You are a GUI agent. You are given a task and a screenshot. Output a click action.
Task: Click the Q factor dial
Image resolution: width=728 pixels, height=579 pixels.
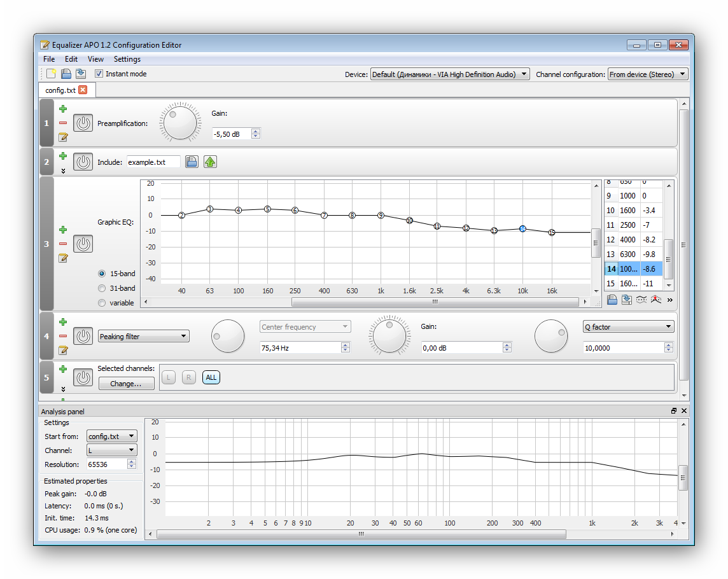click(551, 336)
